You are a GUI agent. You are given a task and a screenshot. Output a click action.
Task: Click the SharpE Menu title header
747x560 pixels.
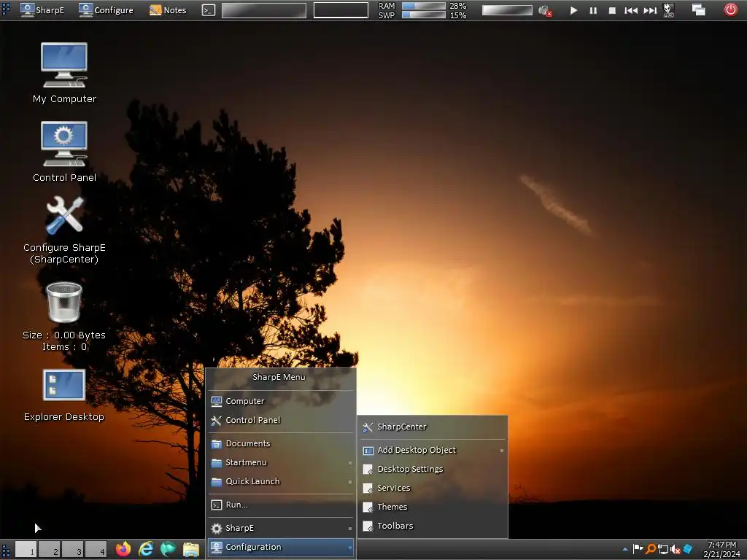click(x=279, y=377)
